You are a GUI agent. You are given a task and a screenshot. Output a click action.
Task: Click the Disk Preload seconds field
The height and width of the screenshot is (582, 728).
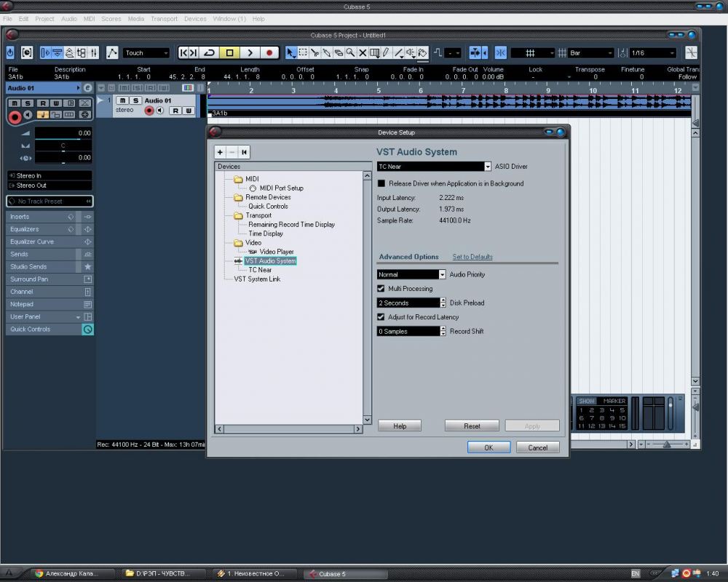408,303
